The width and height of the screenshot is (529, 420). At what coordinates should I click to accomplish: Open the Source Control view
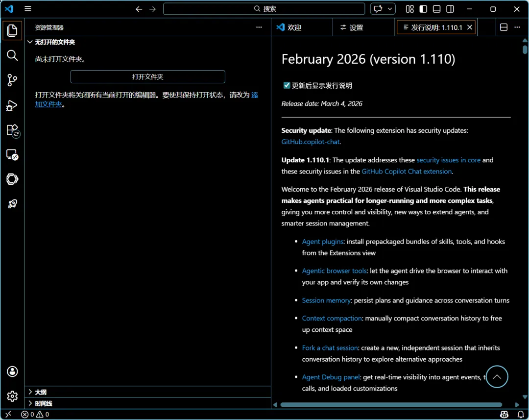click(12, 80)
